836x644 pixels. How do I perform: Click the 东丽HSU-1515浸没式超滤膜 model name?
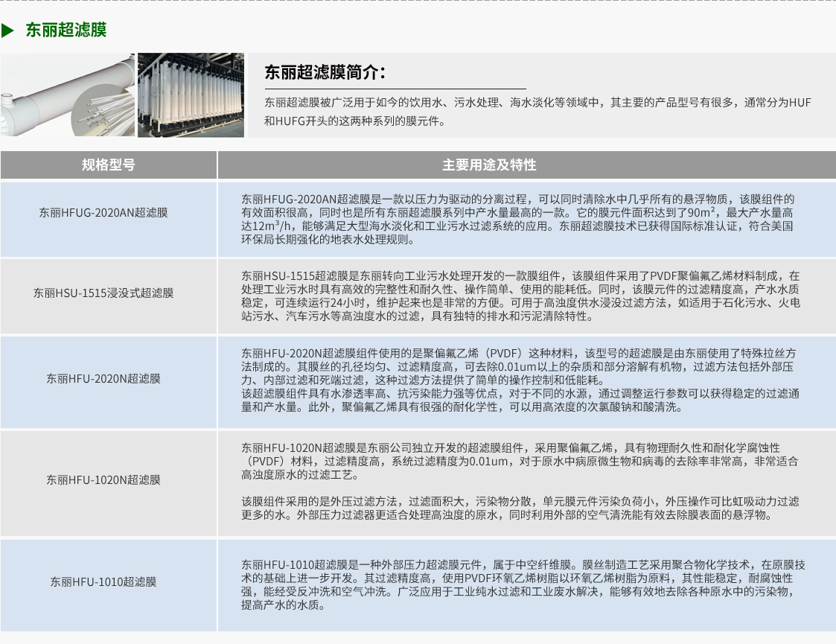pos(103,293)
